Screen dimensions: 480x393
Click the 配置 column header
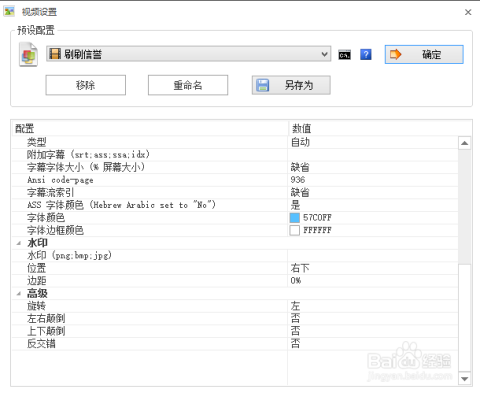[150, 128]
